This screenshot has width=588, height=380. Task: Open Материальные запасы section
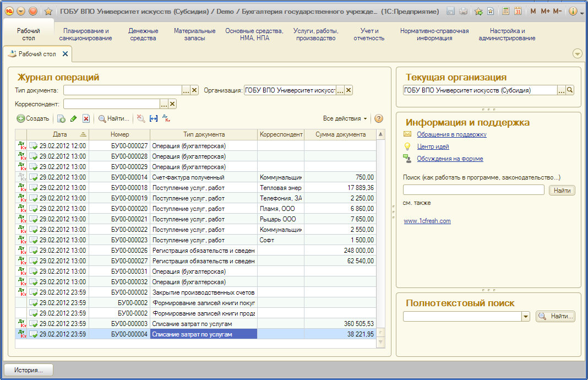[195, 34]
